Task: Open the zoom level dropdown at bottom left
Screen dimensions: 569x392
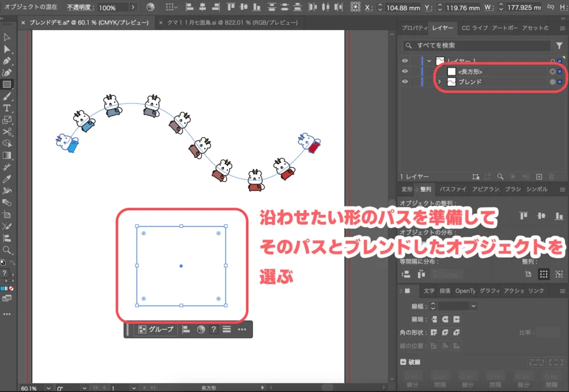Action: click(49, 388)
